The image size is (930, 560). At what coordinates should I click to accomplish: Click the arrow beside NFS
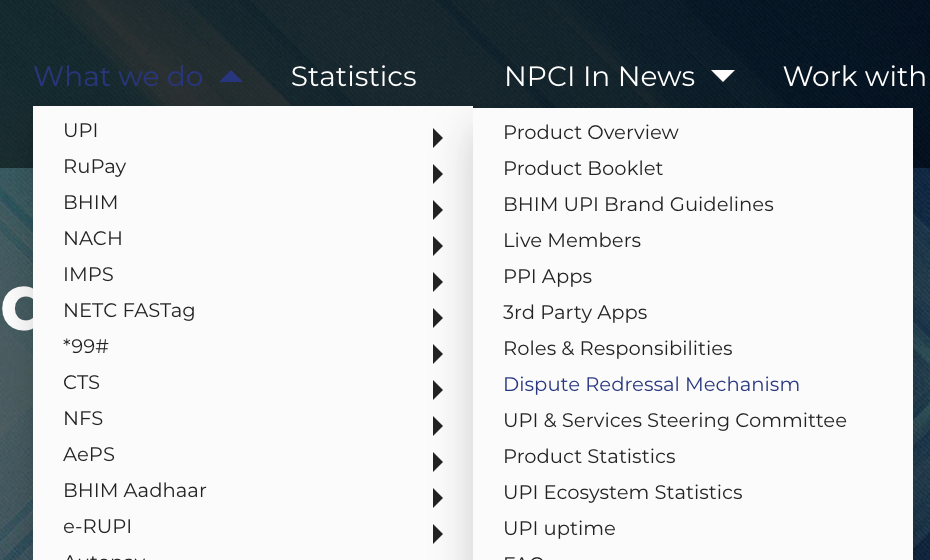pos(437,426)
